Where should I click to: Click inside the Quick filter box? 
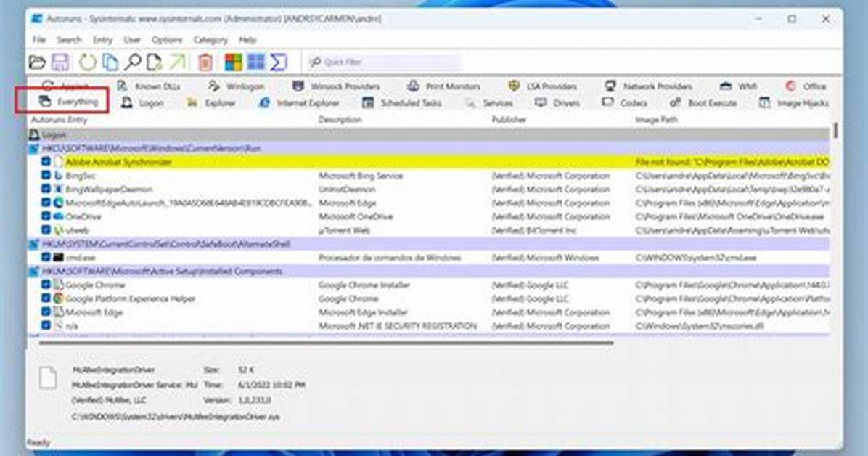click(x=385, y=62)
